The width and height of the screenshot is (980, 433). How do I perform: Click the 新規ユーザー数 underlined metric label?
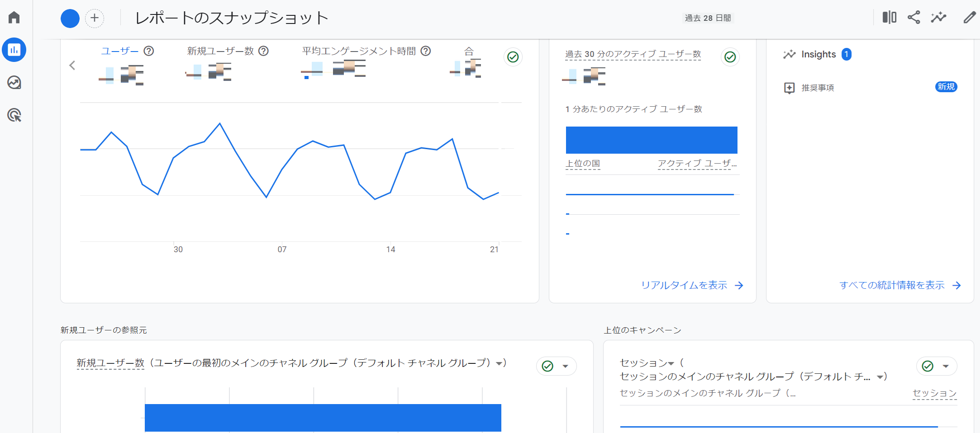(110, 363)
